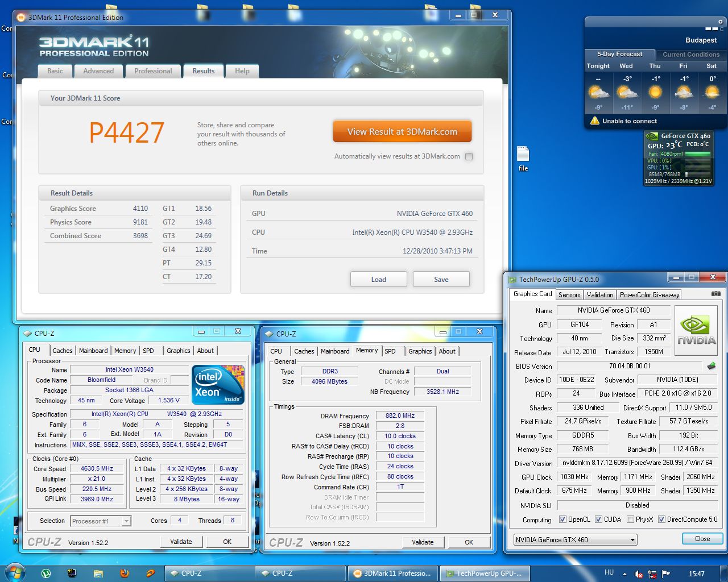Open Graphics tab in the CPU-Z memory window
The image size is (728, 582).
pos(420,351)
